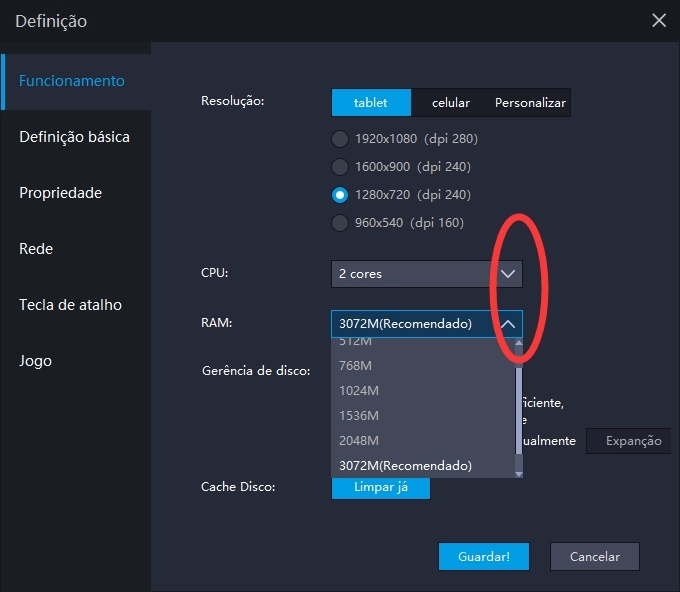Open the Propriedade section
Image resolution: width=680 pixels, height=592 pixels.
tap(60, 193)
